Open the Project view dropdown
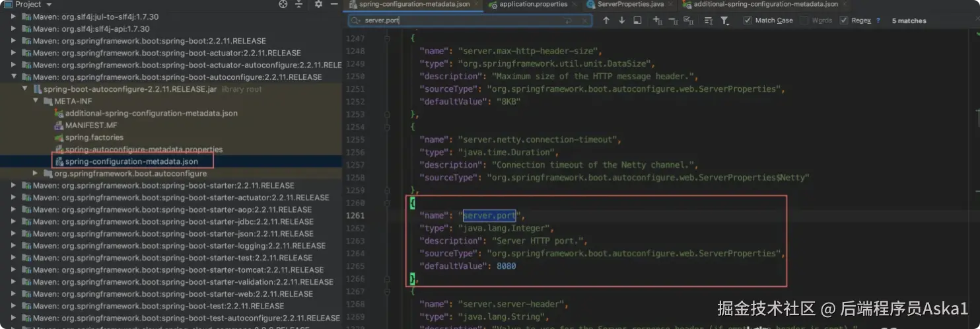Image resolution: width=980 pixels, height=329 pixels. (x=49, y=4)
